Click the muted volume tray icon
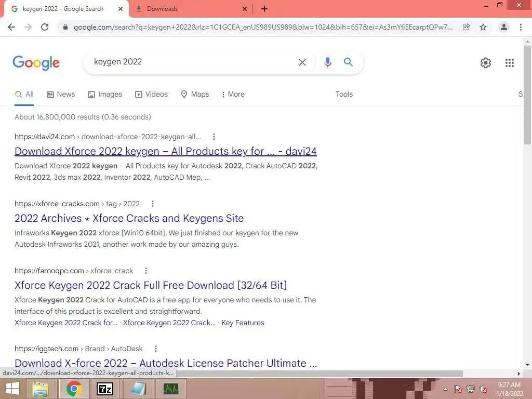532x399 pixels. (483, 389)
